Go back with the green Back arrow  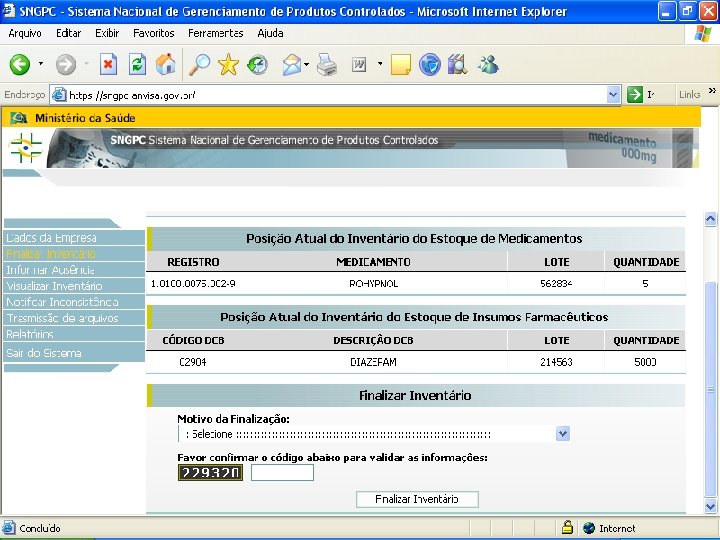click(20, 64)
